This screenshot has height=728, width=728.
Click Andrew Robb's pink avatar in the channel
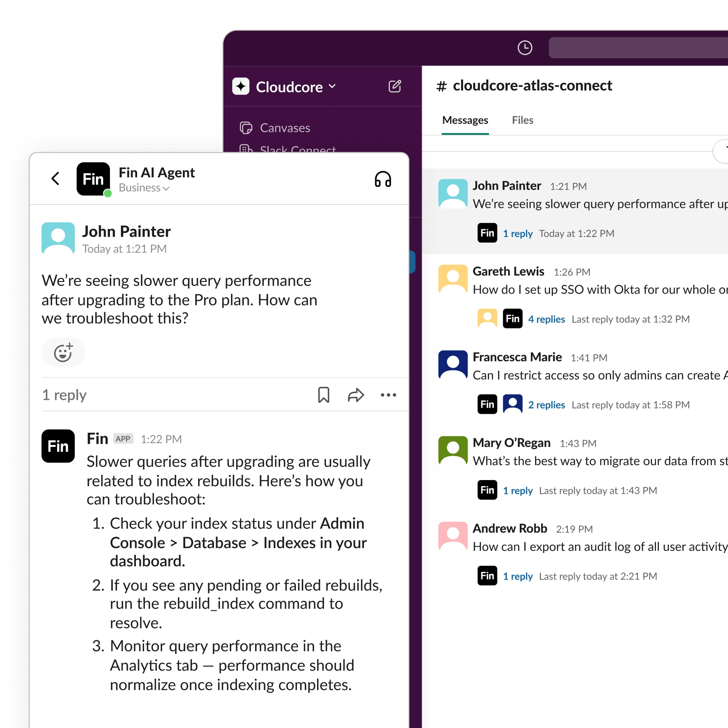pyautogui.click(x=453, y=536)
